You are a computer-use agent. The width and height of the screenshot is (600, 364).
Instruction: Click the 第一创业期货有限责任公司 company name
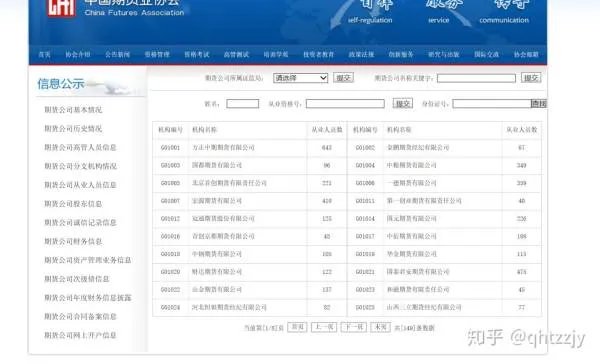424,201
